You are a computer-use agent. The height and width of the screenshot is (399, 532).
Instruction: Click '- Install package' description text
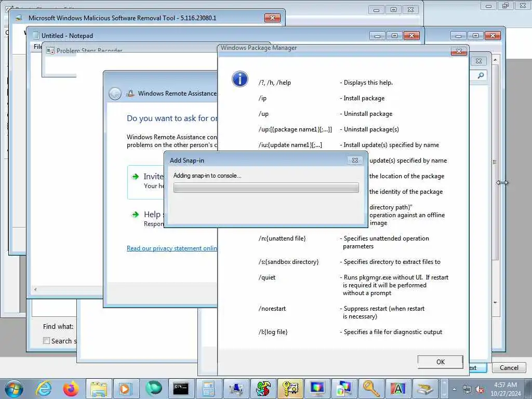click(x=362, y=98)
